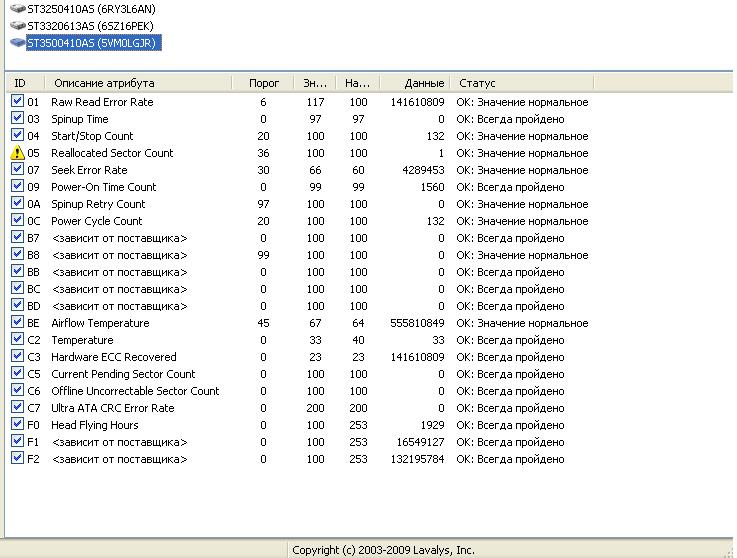The height and width of the screenshot is (558, 737).
Task: Click Copyright Lavalys status bar text
Action: 383,550
